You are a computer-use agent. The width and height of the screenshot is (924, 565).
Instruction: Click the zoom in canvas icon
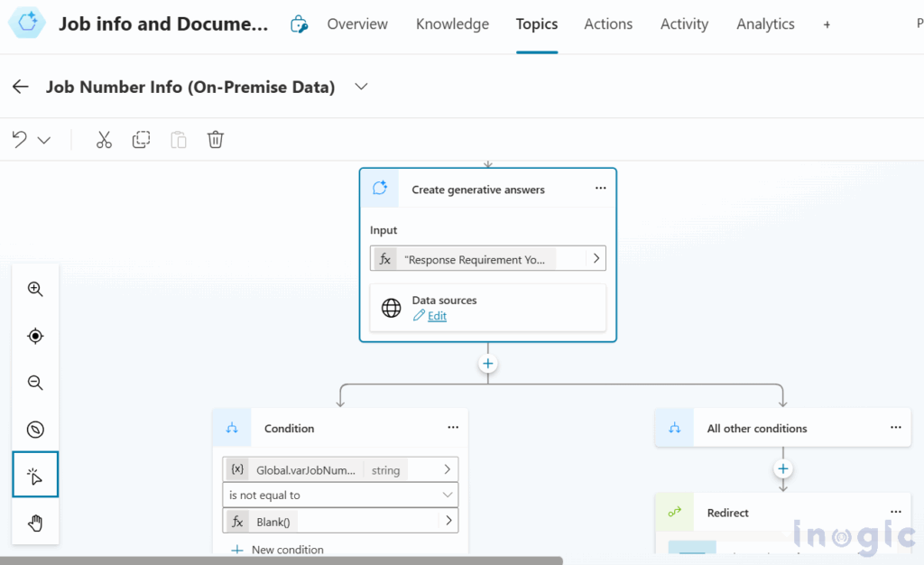[x=35, y=290]
